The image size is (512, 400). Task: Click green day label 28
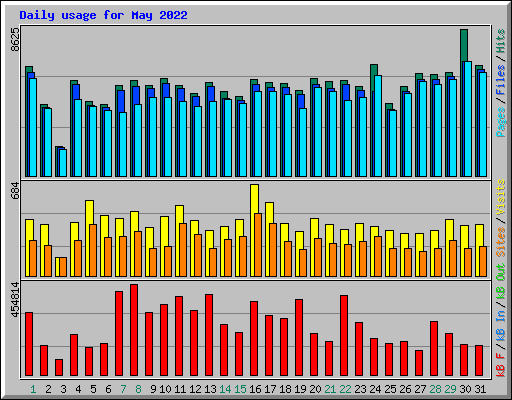pyautogui.click(x=435, y=389)
